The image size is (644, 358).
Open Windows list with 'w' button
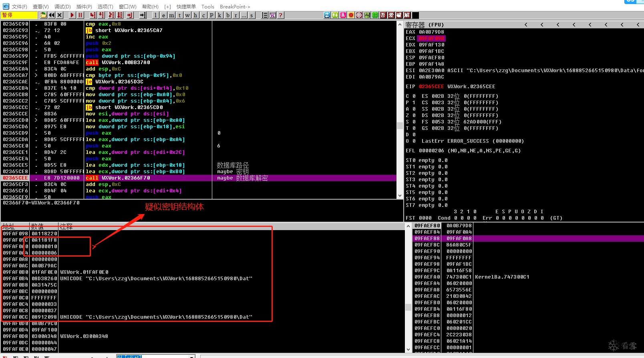187,15
